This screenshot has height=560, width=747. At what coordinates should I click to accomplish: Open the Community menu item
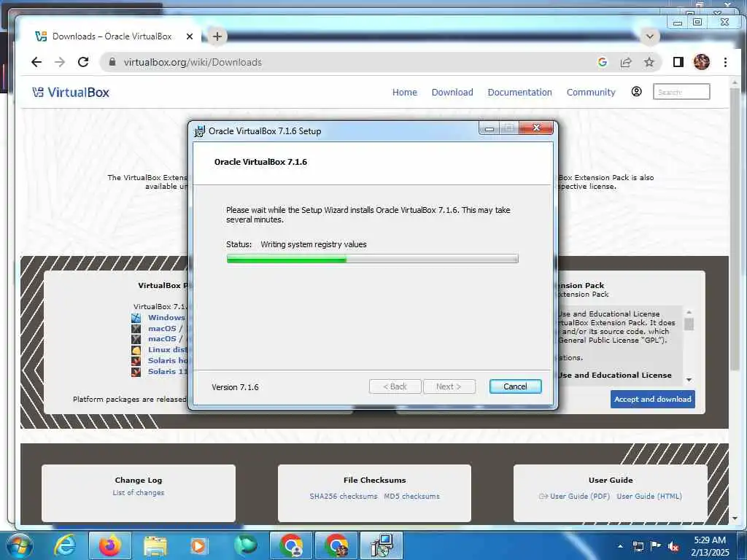(x=591, y=92)
